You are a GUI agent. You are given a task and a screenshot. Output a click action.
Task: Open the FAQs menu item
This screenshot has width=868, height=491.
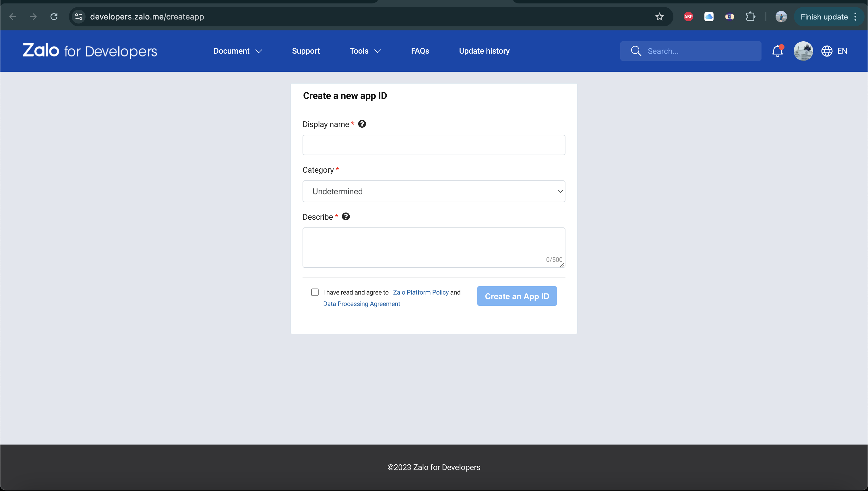[x=420, y=51]
